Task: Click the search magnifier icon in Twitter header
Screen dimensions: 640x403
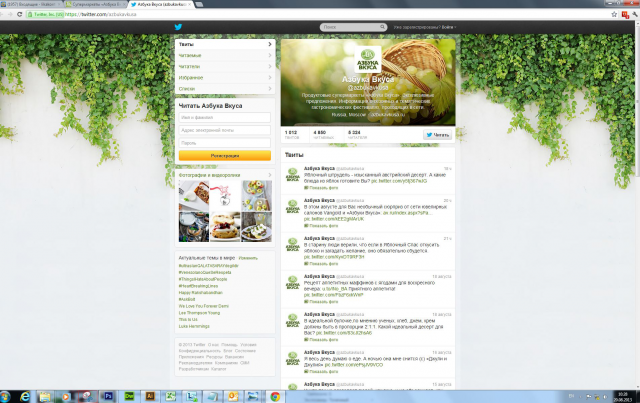Action: pos(382,27)
